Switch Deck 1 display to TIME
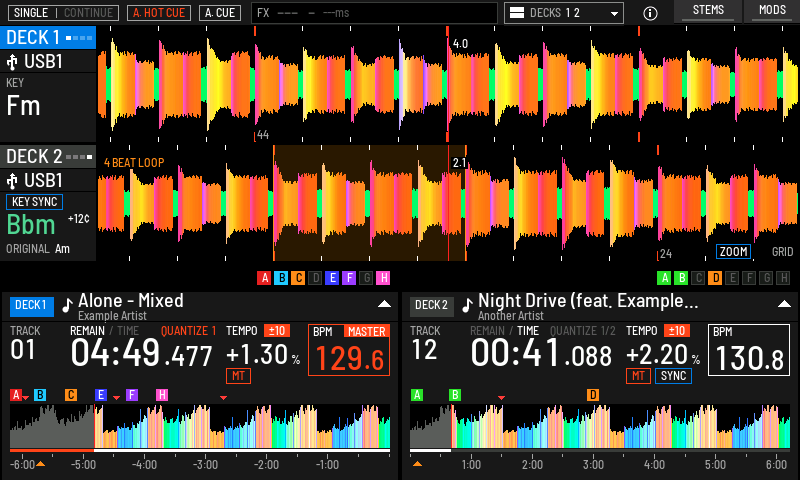Screen dimensions: 800x480 tap(128, 331)
